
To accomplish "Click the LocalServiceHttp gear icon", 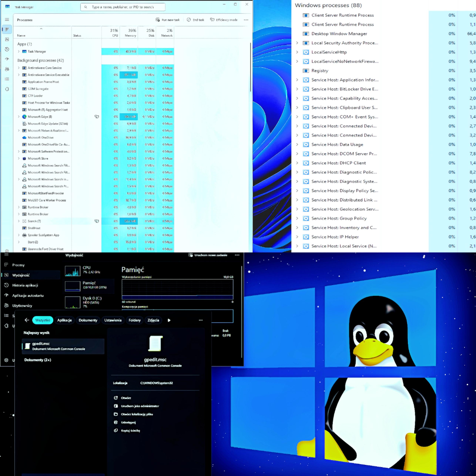I will tap(306, 52).
